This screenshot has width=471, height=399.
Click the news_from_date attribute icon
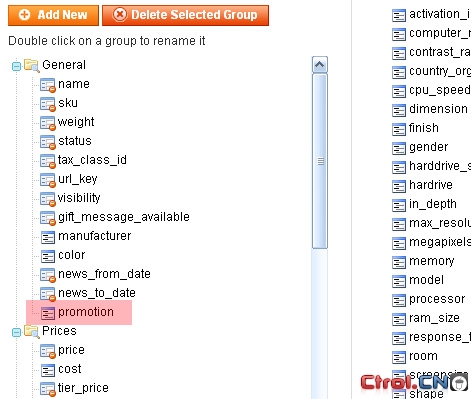(48, 275)
